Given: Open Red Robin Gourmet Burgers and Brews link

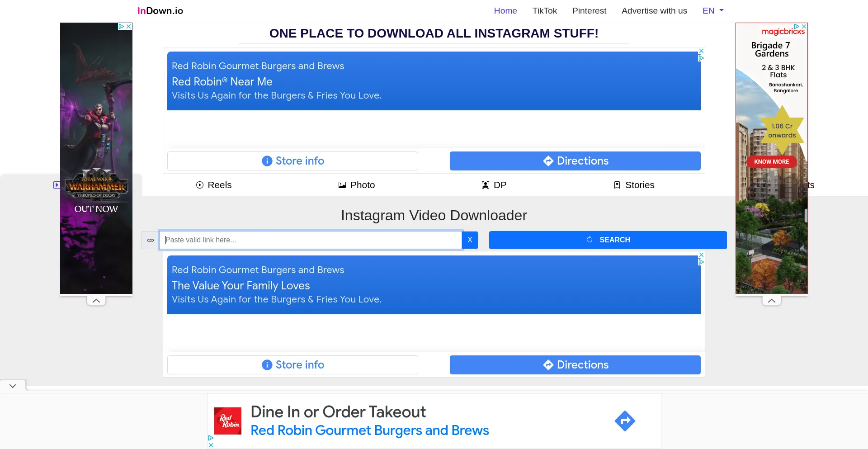Looking at the screenshot, I should click(370, 430).
